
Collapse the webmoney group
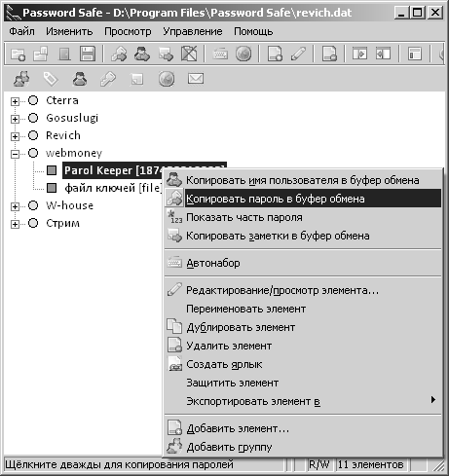tap(15, 154)
